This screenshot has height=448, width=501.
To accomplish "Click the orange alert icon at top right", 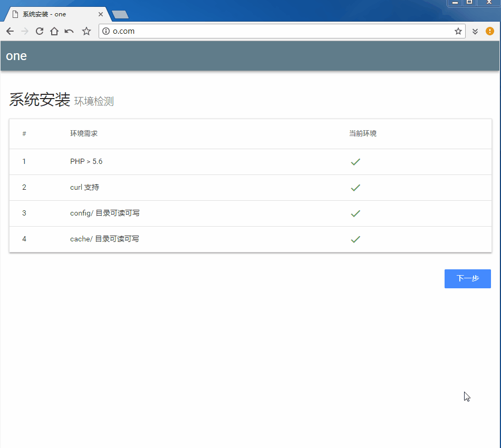I will [x=489, y=31].
